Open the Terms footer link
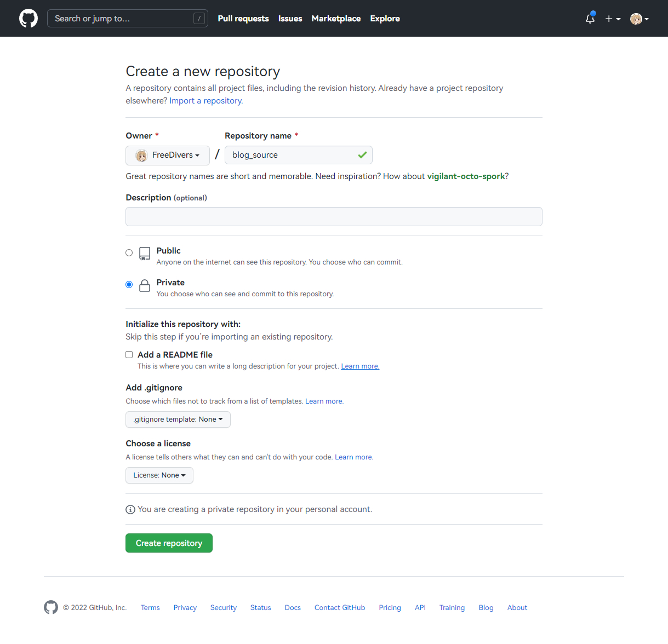The width and height of the screenshot is (668, 644). 150,608
